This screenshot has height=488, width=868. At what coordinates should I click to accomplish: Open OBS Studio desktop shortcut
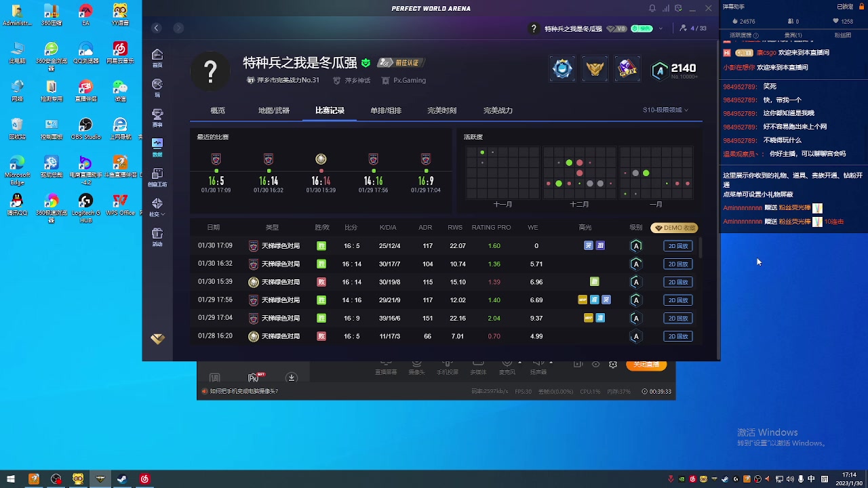click(x=85, y=128)
